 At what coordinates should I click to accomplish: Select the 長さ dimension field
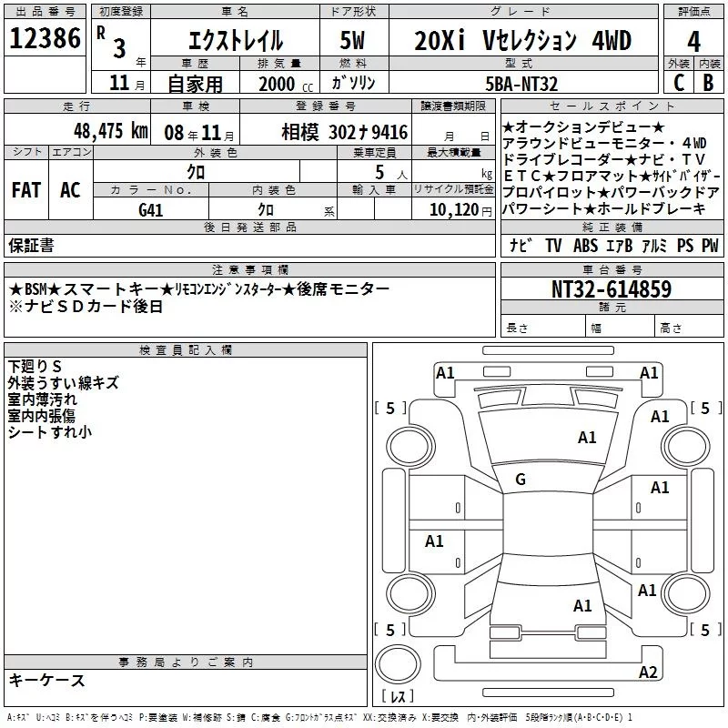[543, 328]
